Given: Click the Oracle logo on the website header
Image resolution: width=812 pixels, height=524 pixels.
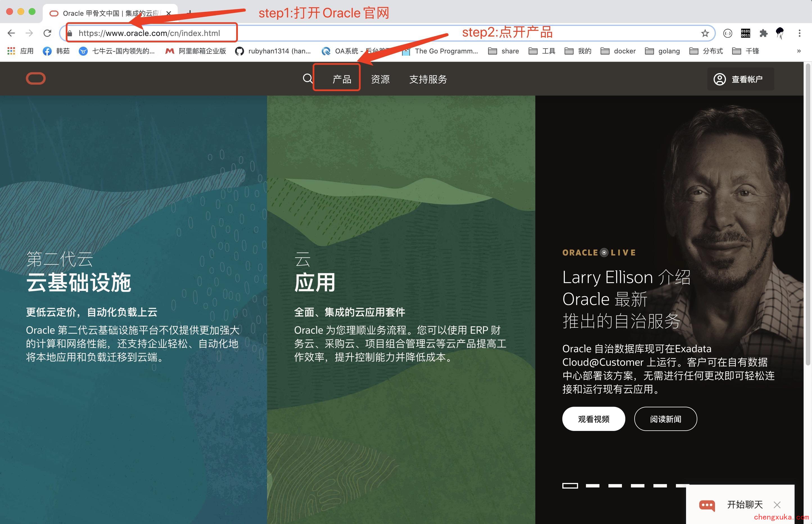Looking at the screenshot, I should tap(36, 79).
